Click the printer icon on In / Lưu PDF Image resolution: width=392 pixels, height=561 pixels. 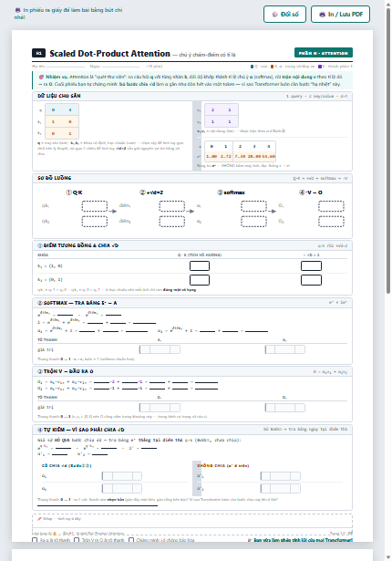(322, 15)
